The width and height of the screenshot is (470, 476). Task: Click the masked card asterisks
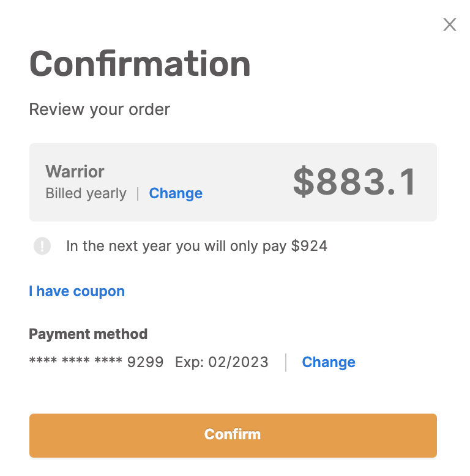tap(76, 360)
